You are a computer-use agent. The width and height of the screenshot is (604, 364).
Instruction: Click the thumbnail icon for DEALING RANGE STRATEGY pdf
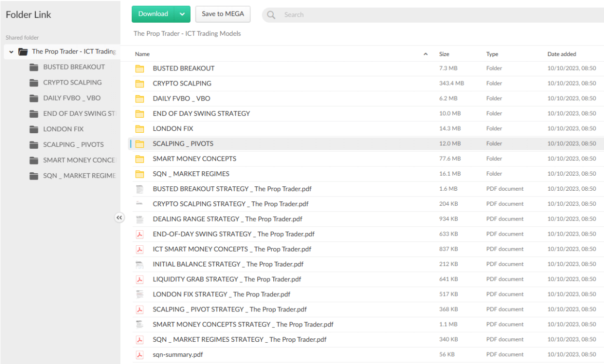tap(140, 219)
